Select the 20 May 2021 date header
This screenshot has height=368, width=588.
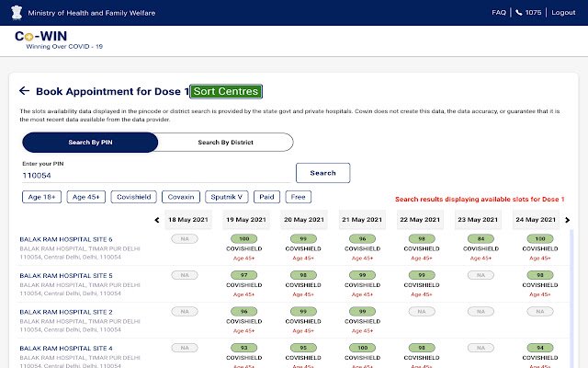pyautogui.click(x=304, y=220)
